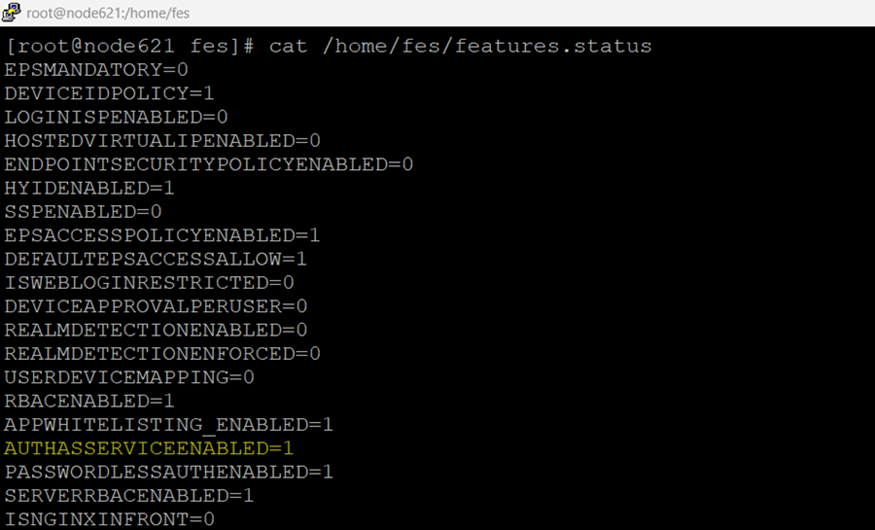Click on EPSACCESSPOLICYENABLED=1 text
This screenshot has width=875, height=530.
coord(162,235)
